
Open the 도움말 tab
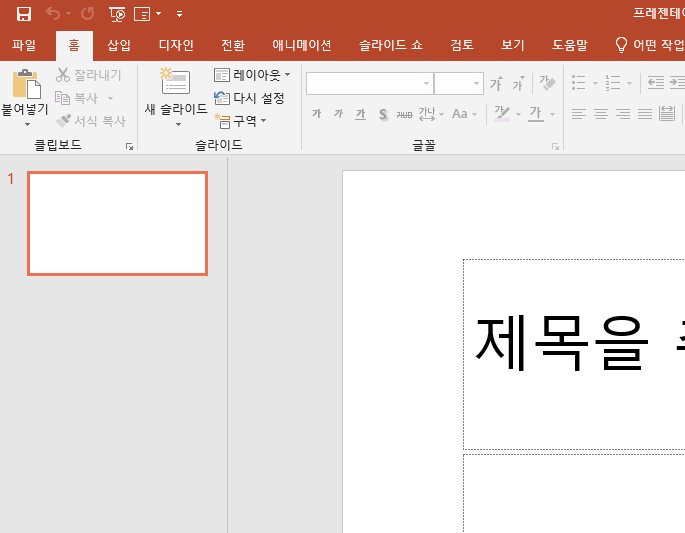(x=570, y=45)
